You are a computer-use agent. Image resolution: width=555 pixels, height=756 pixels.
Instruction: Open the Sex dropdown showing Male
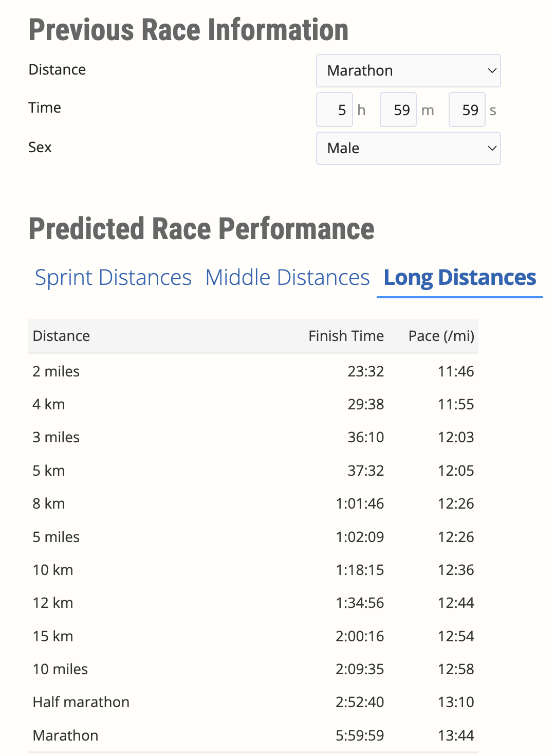pyautogui.click(x=408, y=148)
